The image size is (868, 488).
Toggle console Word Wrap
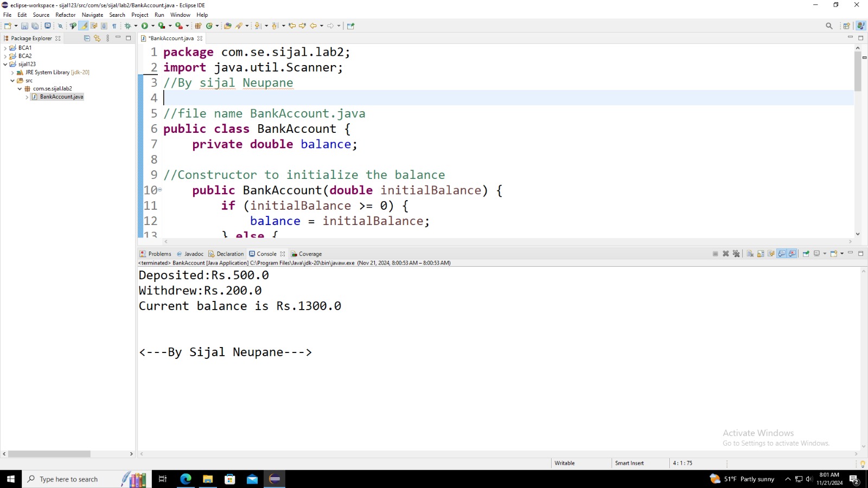771,253
